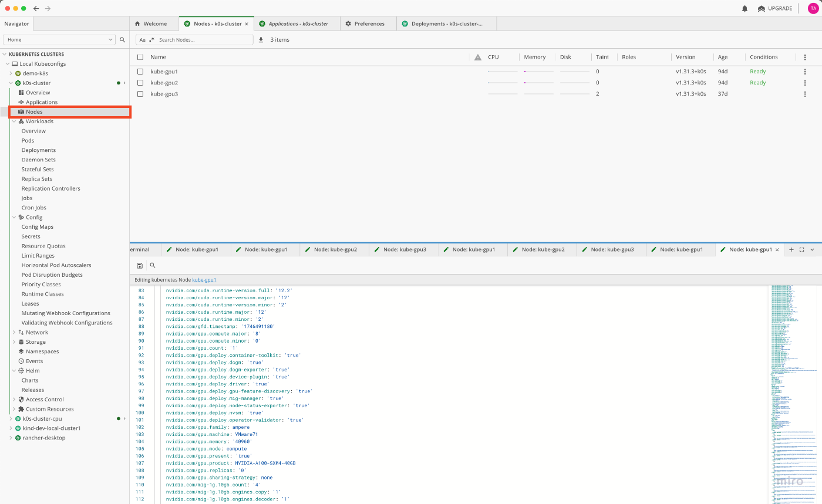Click the back navigation arrow

[36, 8]
